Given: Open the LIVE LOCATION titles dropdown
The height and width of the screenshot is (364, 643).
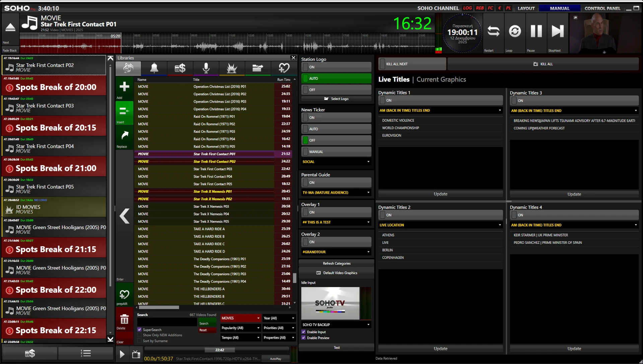Looking at the screenshot, I should click(x=440, y=225).
